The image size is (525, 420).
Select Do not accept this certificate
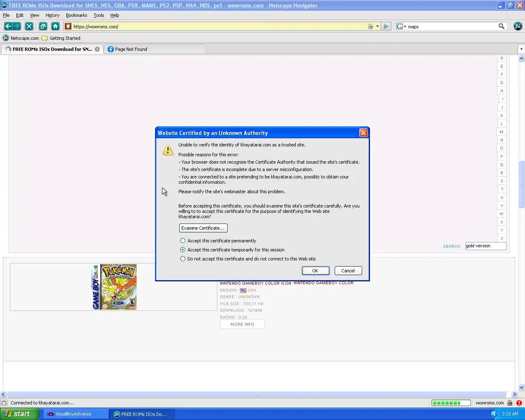[x=183, y=259]
